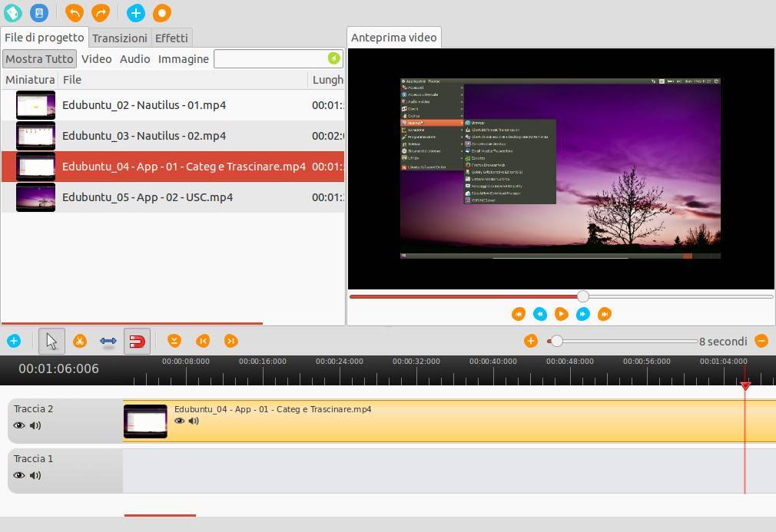Select Edubuntu_05 - App - 02 - USC.mp4 file
The height and width of the screenshot is (532, 776).
[173, 197]
